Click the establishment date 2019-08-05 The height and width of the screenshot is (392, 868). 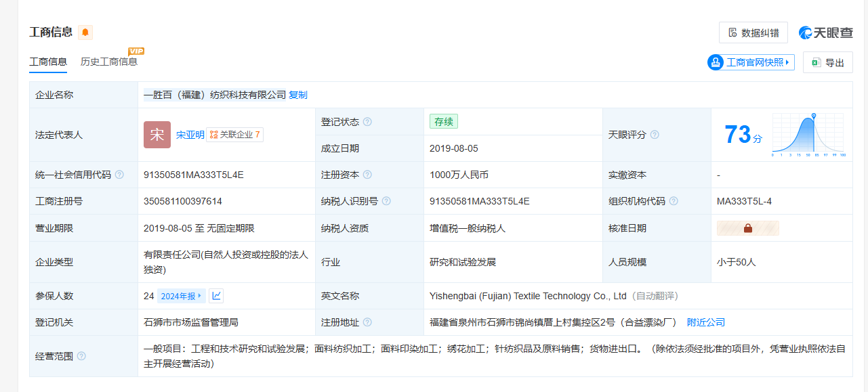454,148
